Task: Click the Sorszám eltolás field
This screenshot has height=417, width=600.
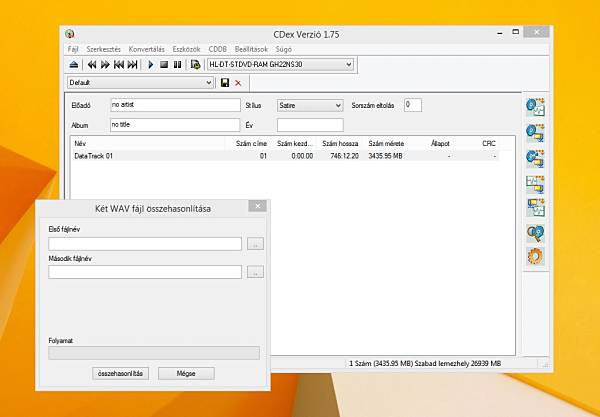Action: pos(413,105)
